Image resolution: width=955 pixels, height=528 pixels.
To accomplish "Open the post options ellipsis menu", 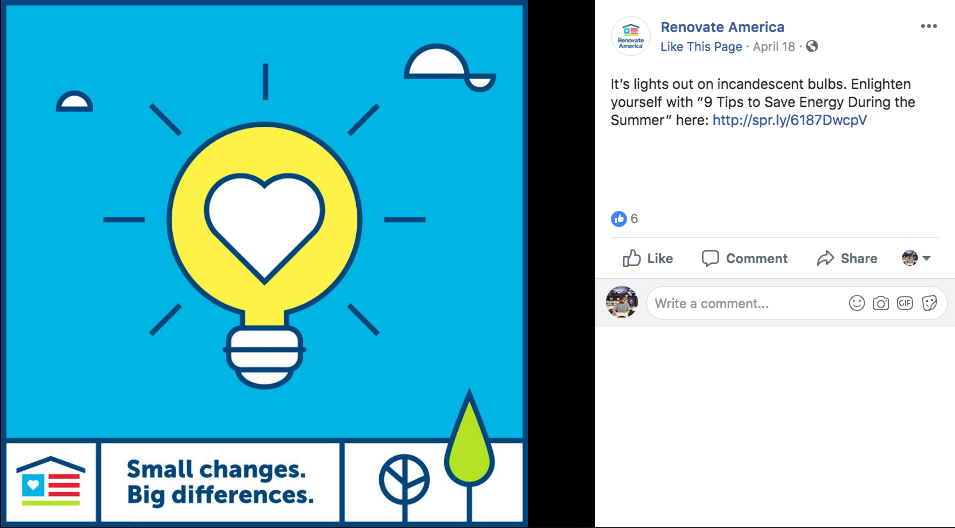I will coord(928,26).
